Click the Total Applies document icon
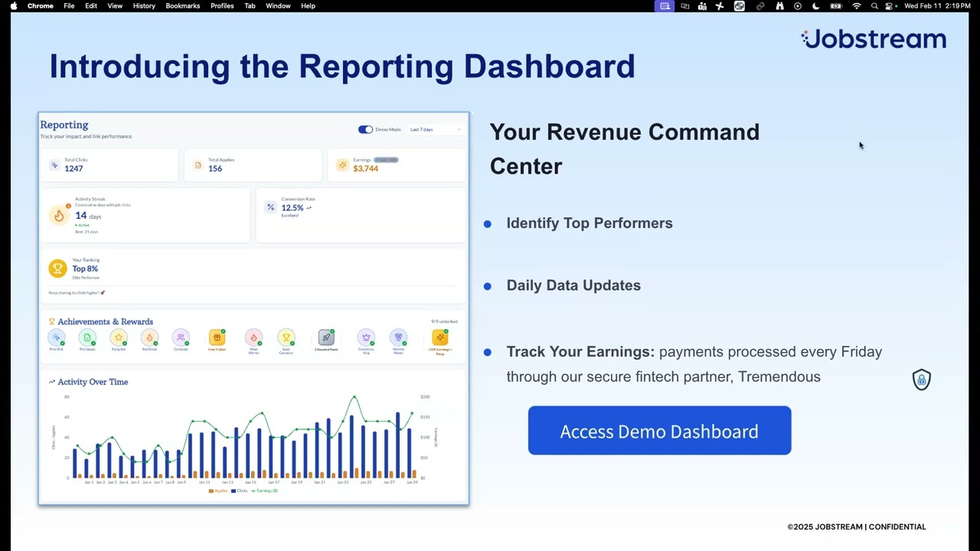The image size is (980, 551). coord(198,165)
